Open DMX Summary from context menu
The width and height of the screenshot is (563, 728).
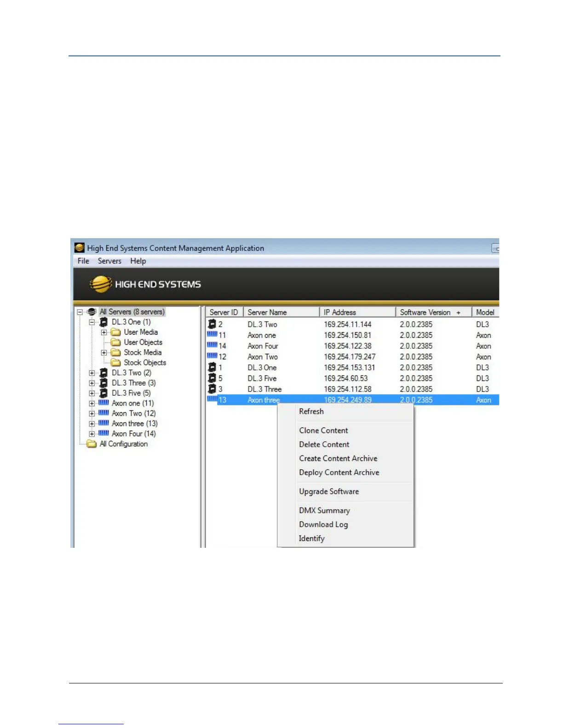[324, 511]
